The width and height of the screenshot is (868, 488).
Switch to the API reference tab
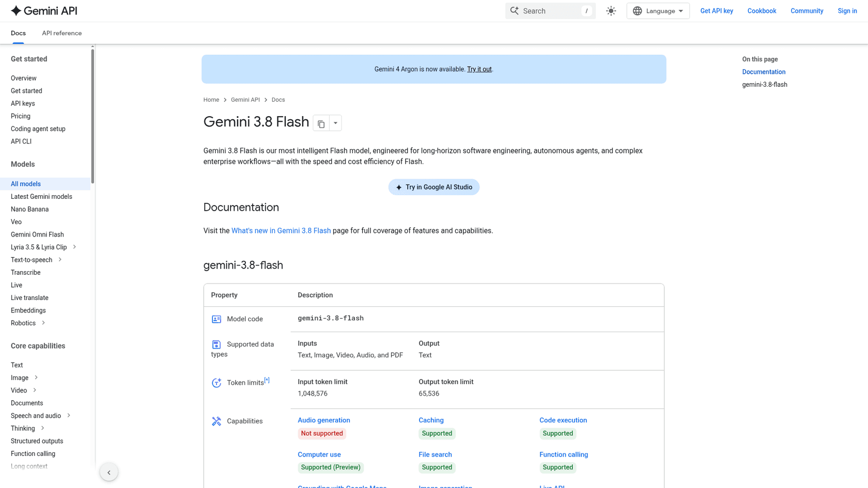click(x=61, y=33)
